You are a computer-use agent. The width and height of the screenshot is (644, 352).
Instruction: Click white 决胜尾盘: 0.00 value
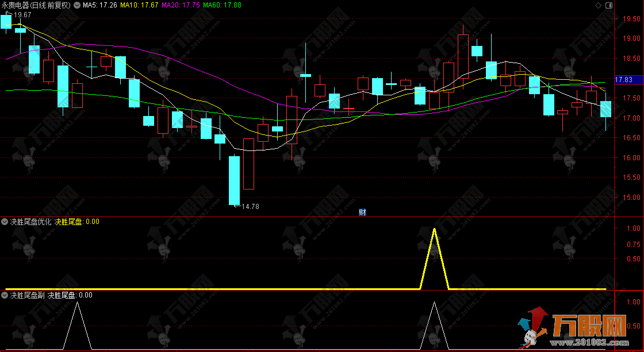point(70,295)
